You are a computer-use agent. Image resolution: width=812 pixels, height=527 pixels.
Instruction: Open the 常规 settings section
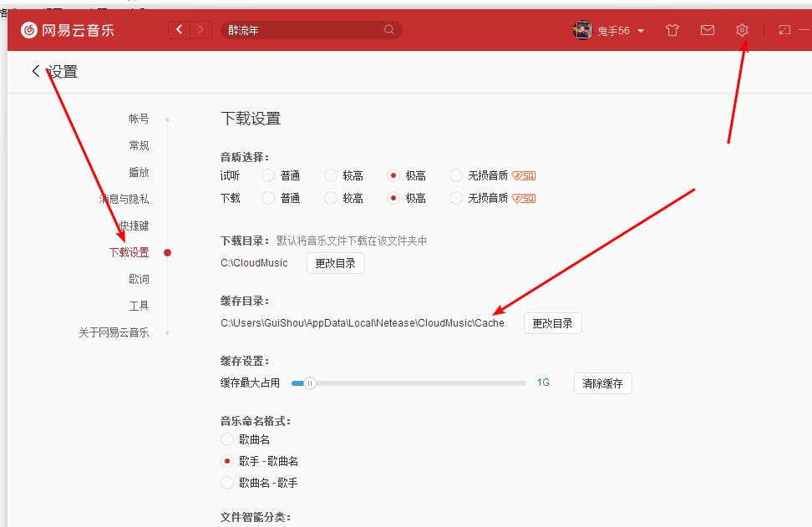[x=139, y=145]
